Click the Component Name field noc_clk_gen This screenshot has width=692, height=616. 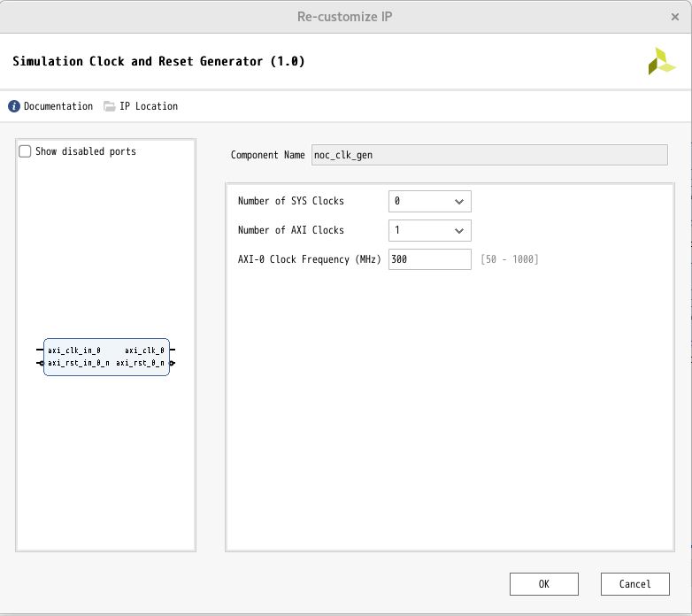tap(489, 155)
